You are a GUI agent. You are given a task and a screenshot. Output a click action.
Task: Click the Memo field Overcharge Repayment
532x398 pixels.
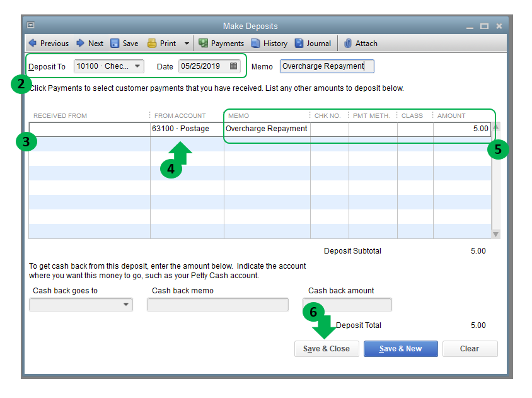[327, 66]
